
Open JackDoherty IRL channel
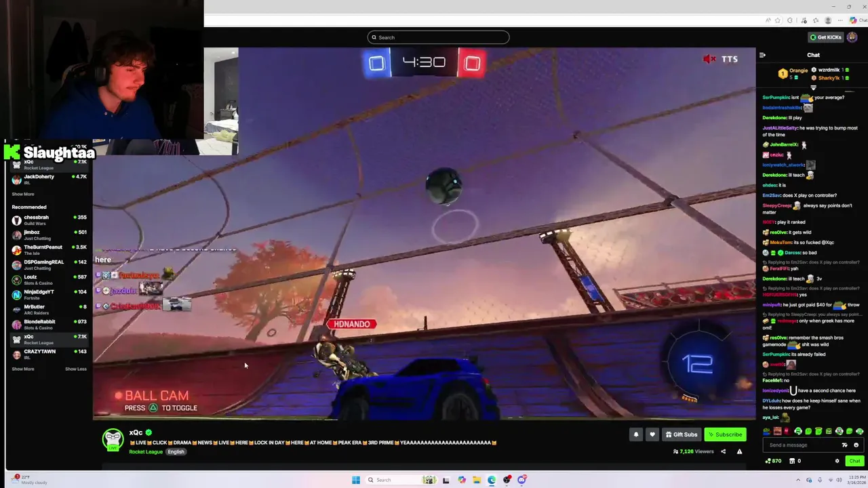click(x=49, y=179)
